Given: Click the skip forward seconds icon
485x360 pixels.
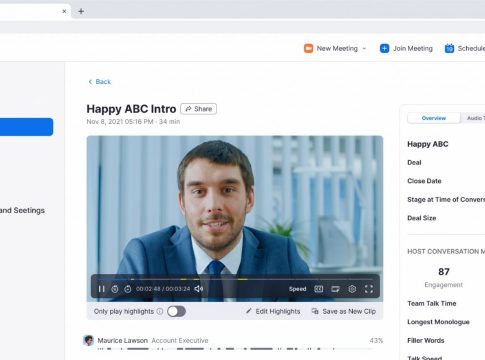Looking at the screenshot, I should click(x=128, y=289).
